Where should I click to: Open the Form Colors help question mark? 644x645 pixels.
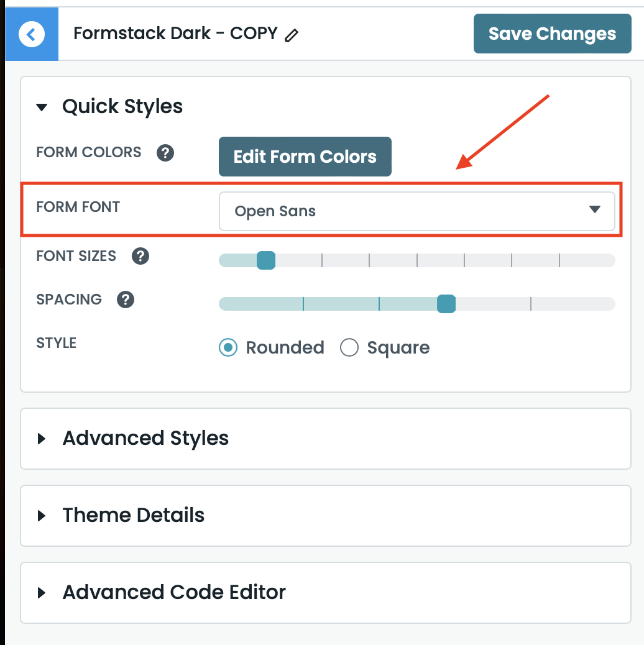pos(165,153)
